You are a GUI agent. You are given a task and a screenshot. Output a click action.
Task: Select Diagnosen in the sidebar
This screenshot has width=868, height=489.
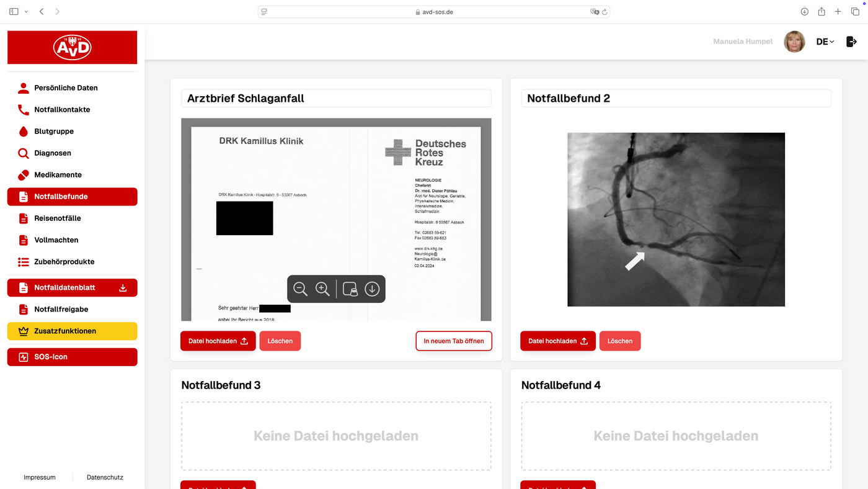click(72, 153)
